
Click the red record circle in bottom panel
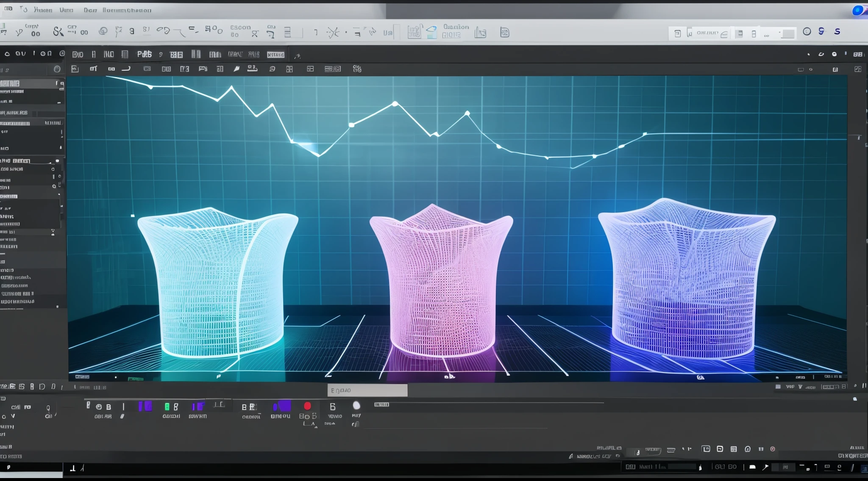307,406
